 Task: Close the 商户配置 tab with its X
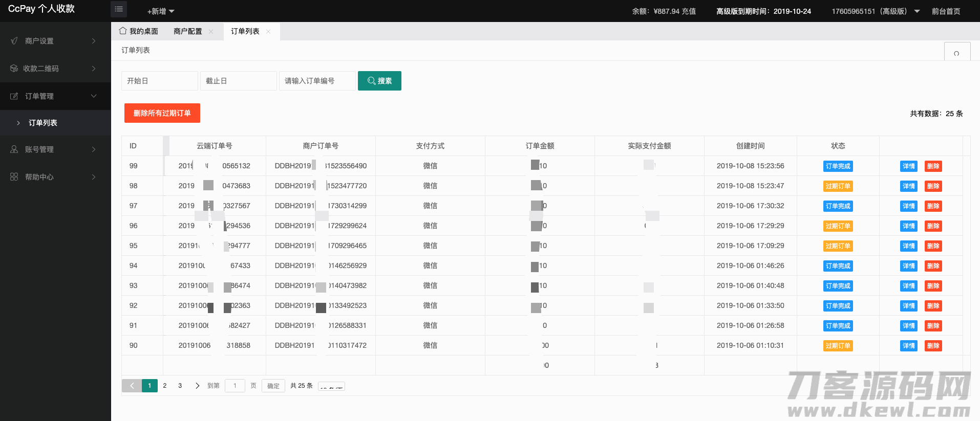[x=211, y=32]
